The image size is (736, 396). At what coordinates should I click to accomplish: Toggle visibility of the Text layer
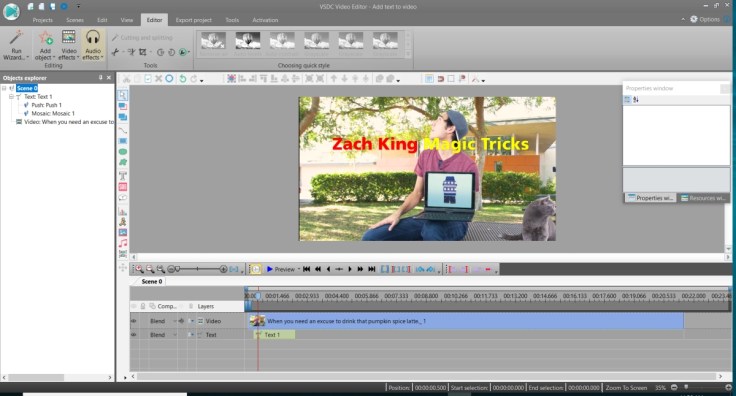click(134, 335)
